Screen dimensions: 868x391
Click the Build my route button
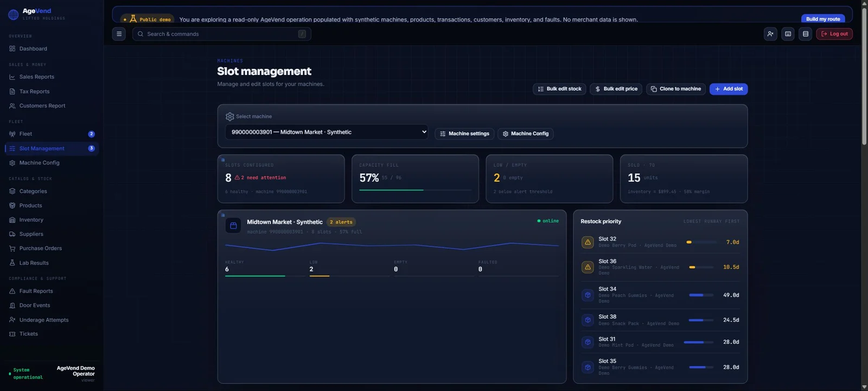(x=823, y=19)
